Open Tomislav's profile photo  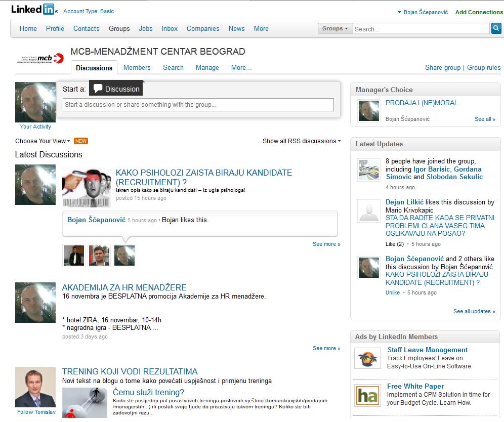point(35,387)
